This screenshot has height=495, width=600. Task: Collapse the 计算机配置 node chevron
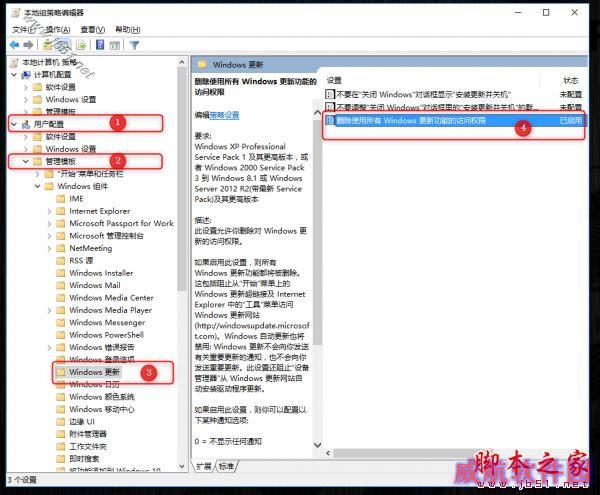pyautogui.click(x=14, y=75)
